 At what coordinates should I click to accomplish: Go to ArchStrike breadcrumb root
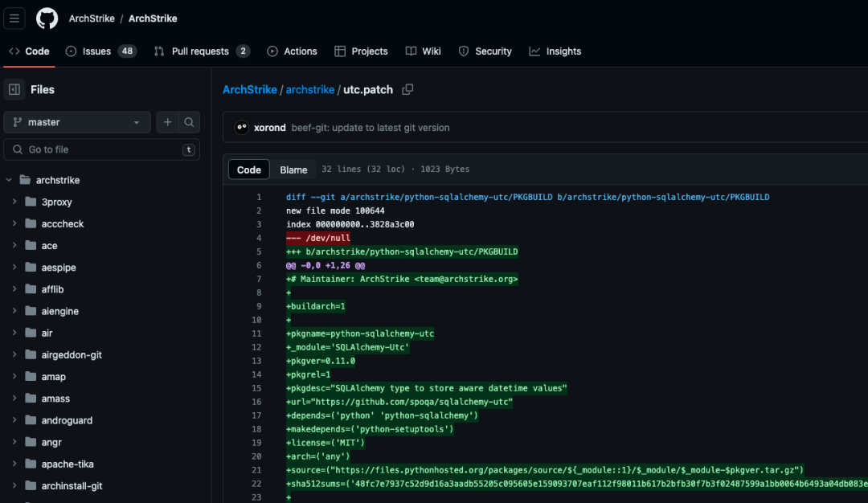(x=250, y=90)
